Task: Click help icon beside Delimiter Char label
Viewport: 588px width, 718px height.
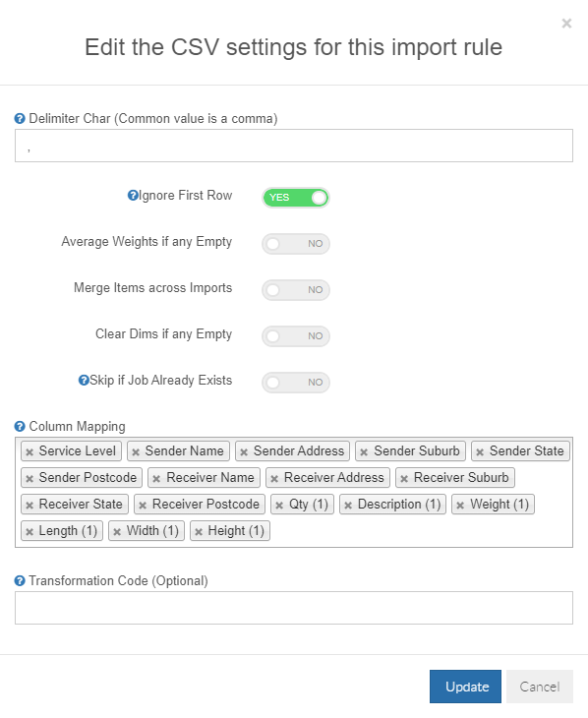Action: click(x=20, y=119)
